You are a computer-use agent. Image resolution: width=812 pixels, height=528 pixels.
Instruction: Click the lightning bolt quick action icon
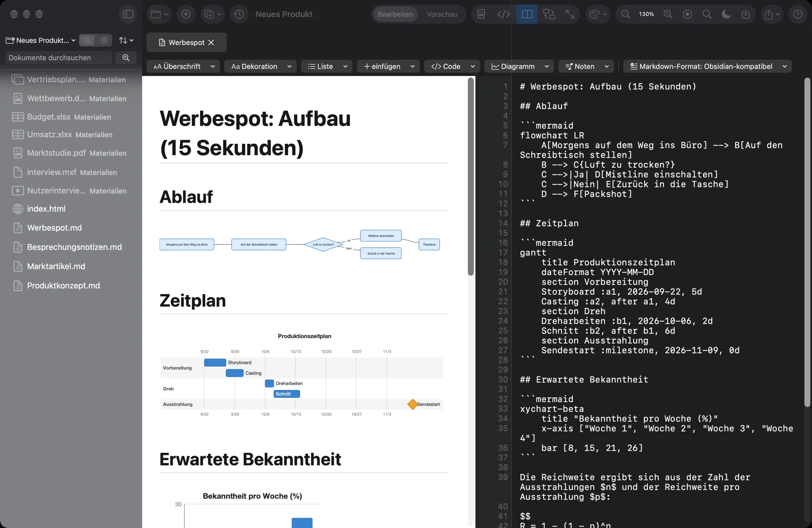tap(186, 14)
